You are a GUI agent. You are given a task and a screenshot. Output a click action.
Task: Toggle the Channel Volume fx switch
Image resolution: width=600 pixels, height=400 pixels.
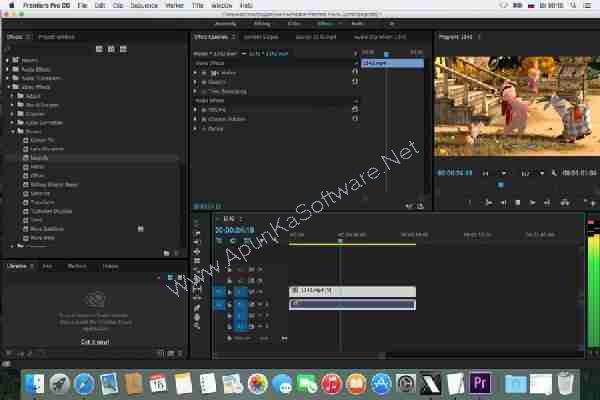point(204,119)
